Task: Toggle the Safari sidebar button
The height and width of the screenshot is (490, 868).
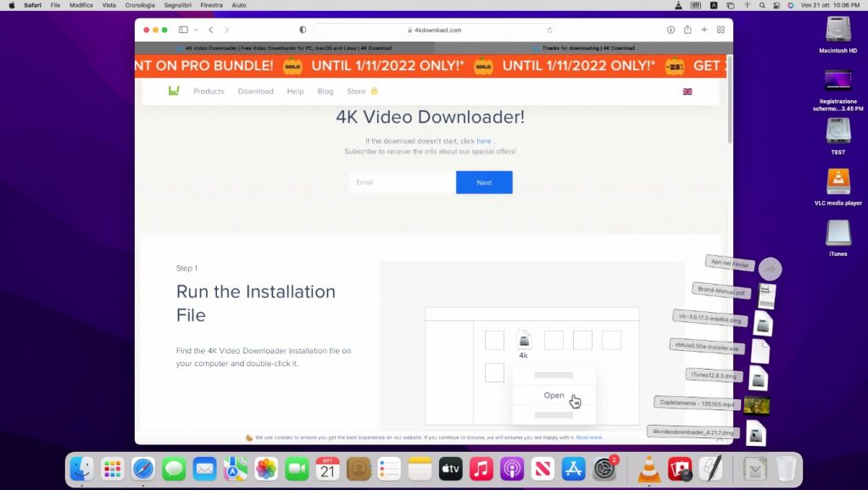Action: click(182, 30)
